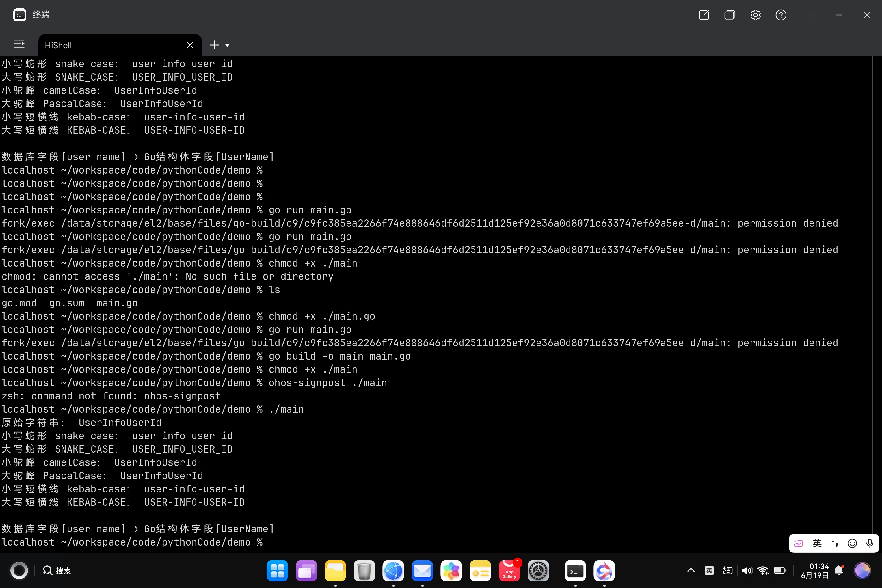Open the Files folder app in dock
Viewport: 882px width, 588px height.
335,571
